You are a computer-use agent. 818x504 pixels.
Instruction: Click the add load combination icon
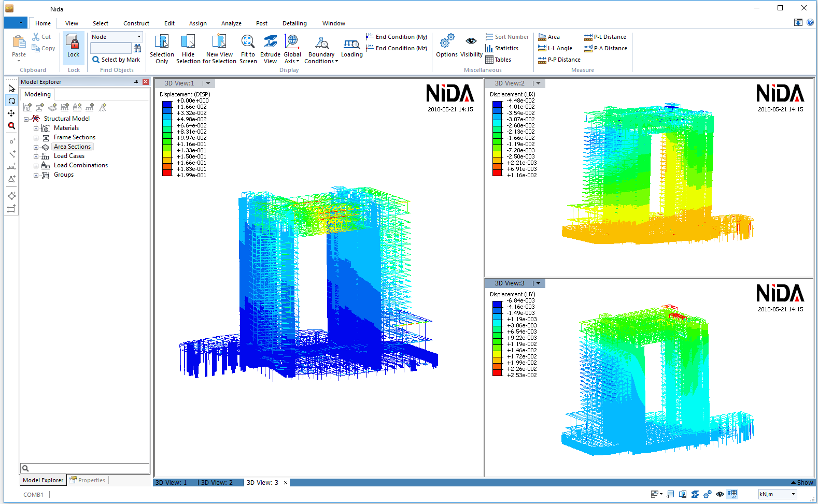click(77, 107)
